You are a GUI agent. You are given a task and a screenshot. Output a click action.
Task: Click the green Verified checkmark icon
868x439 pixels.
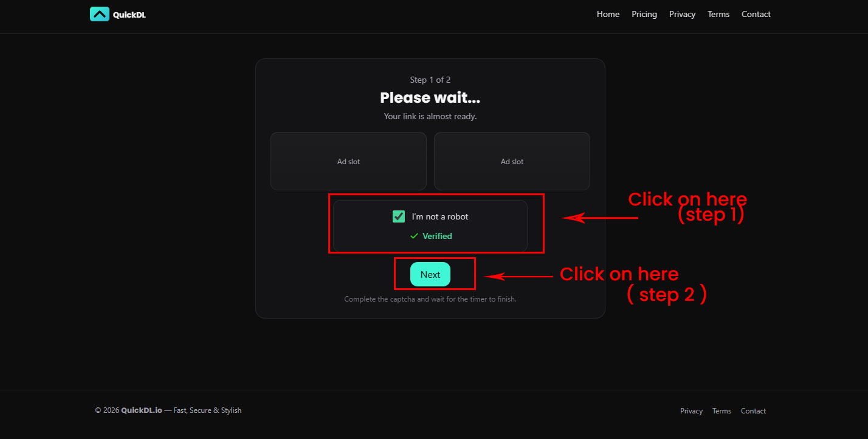(x=414, y=236)
